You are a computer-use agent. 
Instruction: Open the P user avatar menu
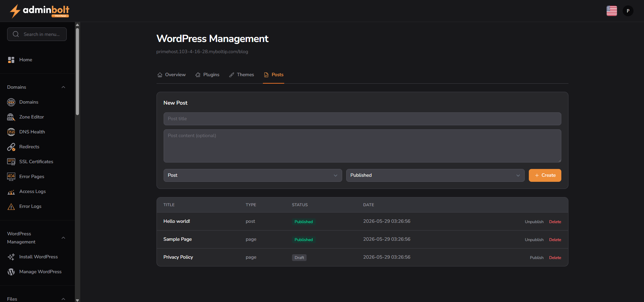pos(628,11)
